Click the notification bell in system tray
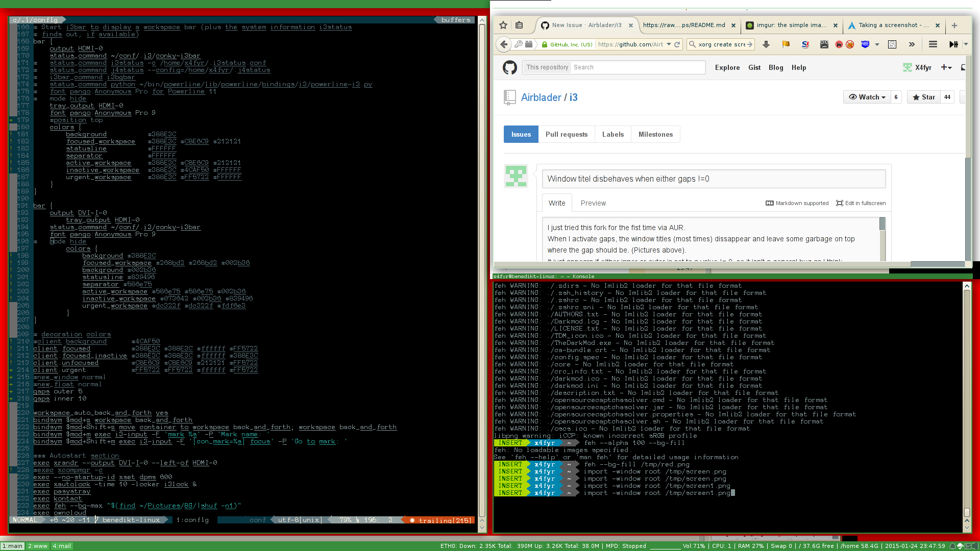The width and height of the screenshot is (980, 551). (952, 546)
